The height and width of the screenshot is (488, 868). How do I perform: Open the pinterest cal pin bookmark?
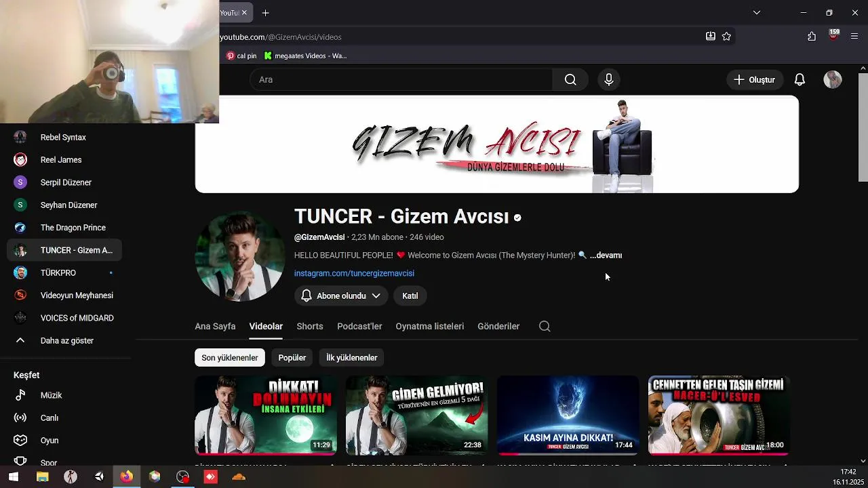click(x=241, y=56)
